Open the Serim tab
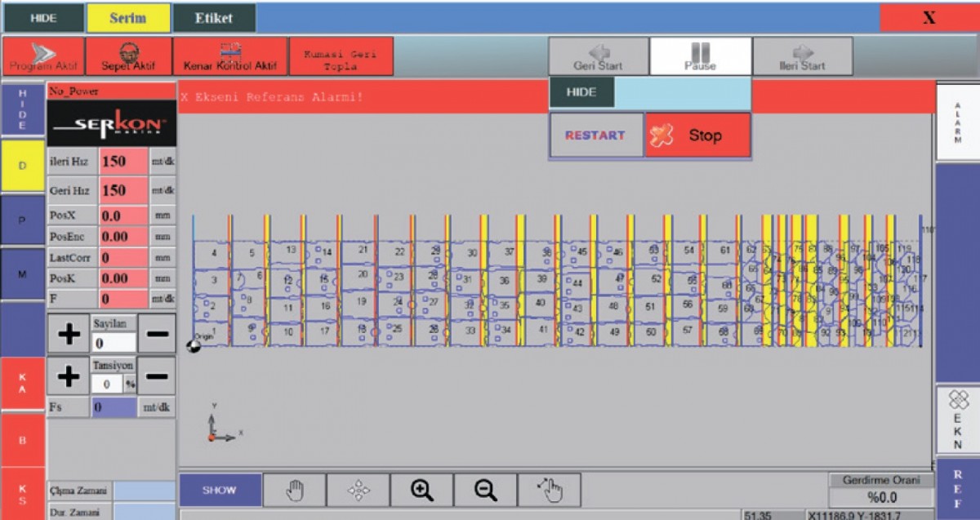Viewport: 980px width, 520px height. 128,18
